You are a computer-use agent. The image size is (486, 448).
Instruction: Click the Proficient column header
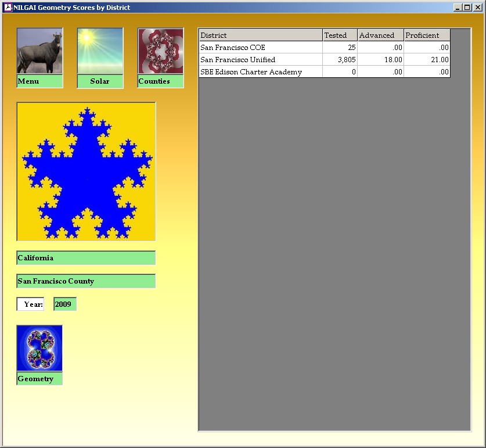pos(427,35)
